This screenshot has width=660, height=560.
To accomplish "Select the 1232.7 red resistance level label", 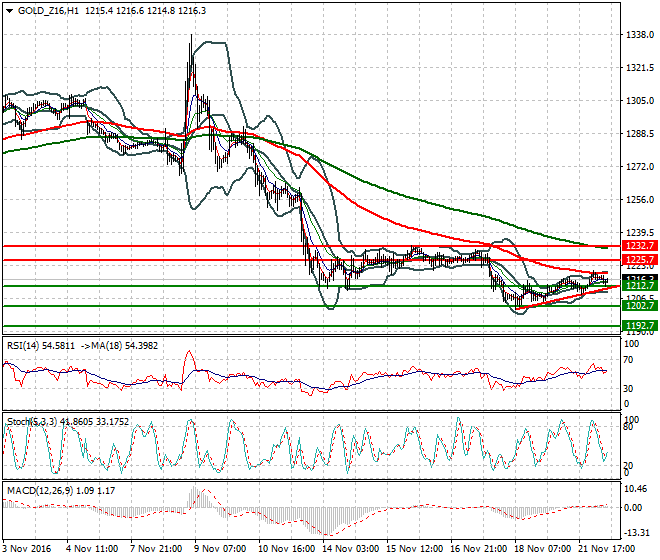I will click(640, 246).
